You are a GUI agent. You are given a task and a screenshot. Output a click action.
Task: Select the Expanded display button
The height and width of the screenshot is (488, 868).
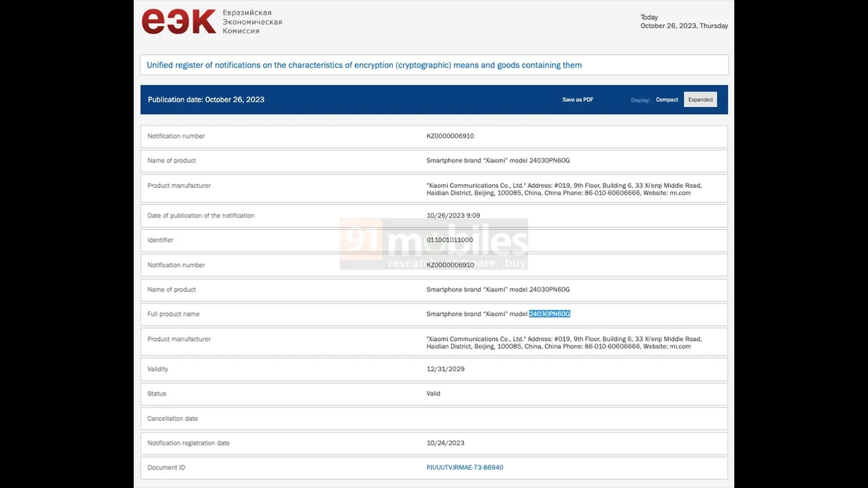point(700,99)
